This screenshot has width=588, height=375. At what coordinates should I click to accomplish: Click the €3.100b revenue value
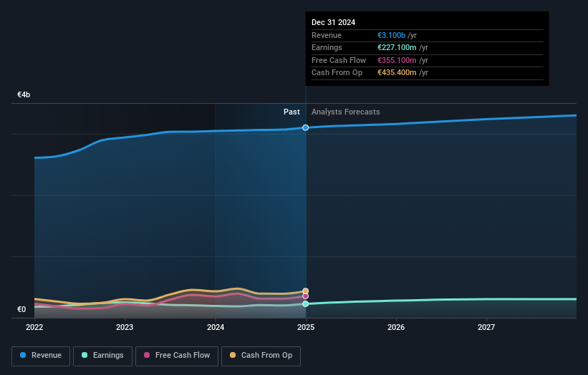(391, 35)
